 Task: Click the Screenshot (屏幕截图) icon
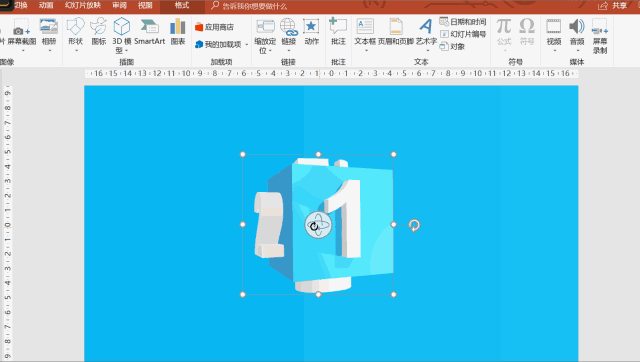point(21,27)
